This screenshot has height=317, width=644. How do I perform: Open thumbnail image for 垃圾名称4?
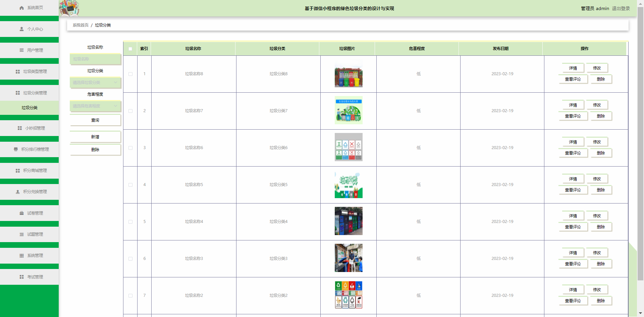[x=348, y=221]
